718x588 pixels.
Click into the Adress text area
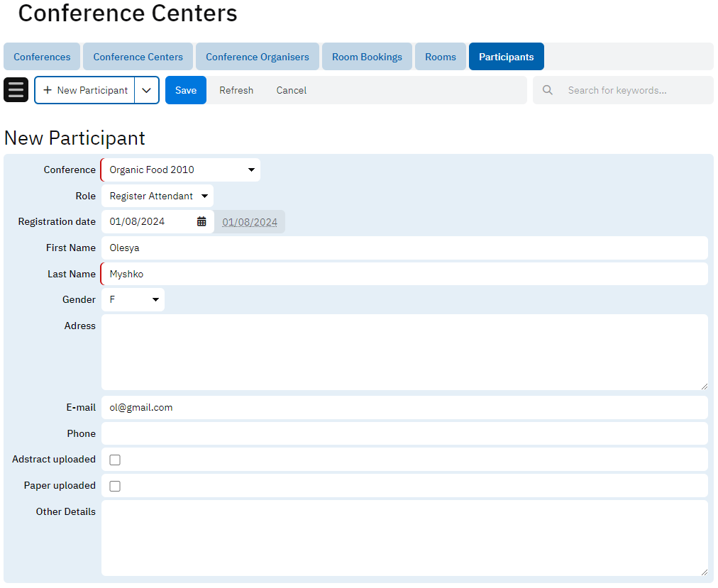[404, 352]
